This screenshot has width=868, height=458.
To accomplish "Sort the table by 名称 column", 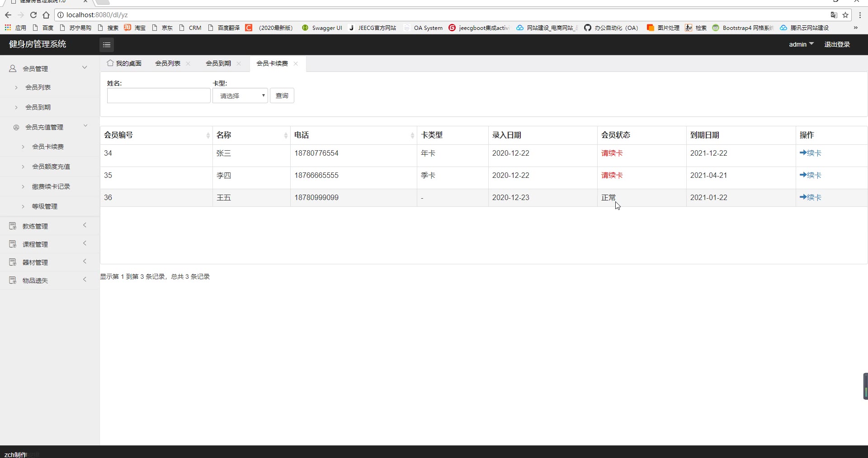I will [251, 135].
